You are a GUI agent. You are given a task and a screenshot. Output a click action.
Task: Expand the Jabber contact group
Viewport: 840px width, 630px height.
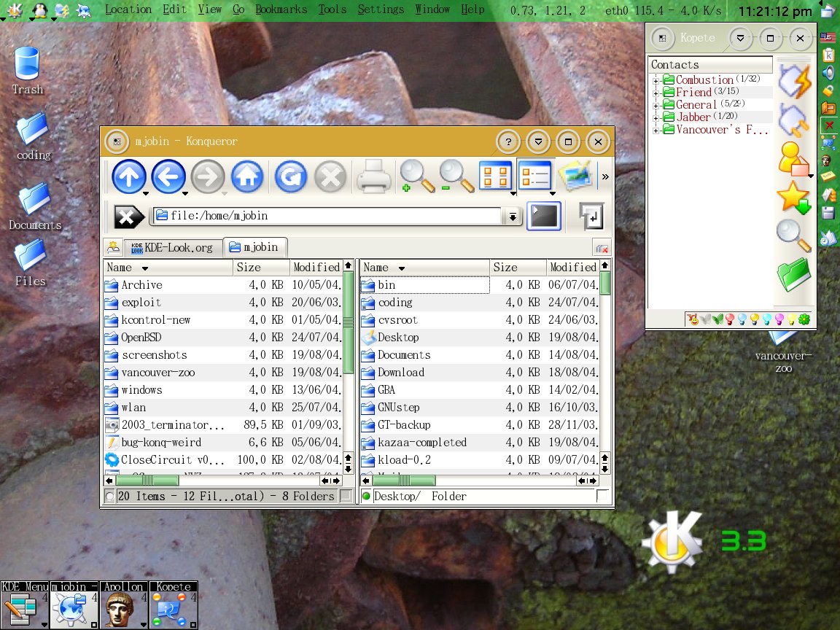[656, 117]
